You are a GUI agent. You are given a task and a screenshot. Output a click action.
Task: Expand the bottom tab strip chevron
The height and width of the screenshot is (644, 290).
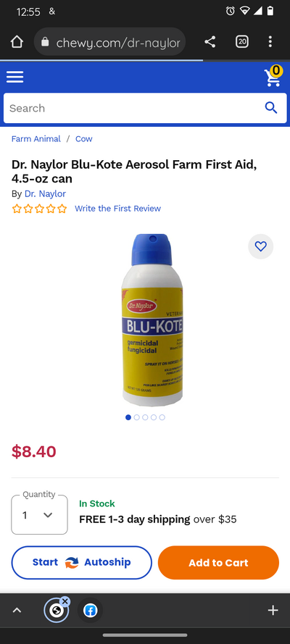tap(17, 611)
